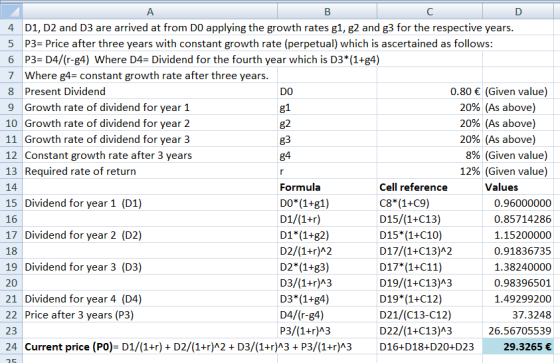Select row 24 header
The height and width of the screenshot is (363, 560).
(11, 347)
